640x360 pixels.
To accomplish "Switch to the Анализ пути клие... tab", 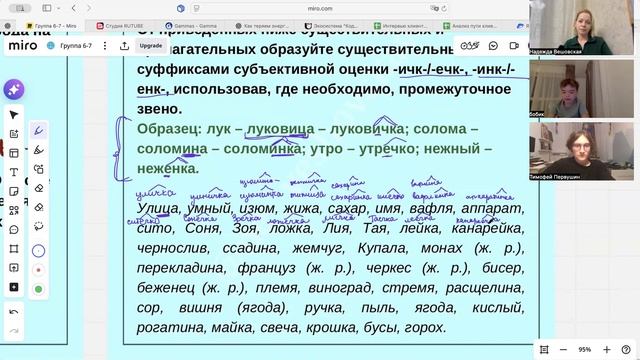I will coord(470,26).
